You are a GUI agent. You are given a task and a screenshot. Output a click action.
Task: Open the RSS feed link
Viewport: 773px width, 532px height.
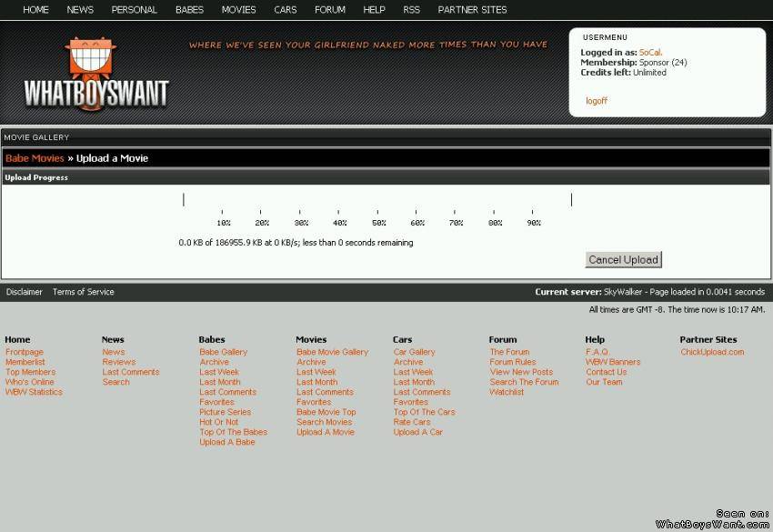pos(411,10)
